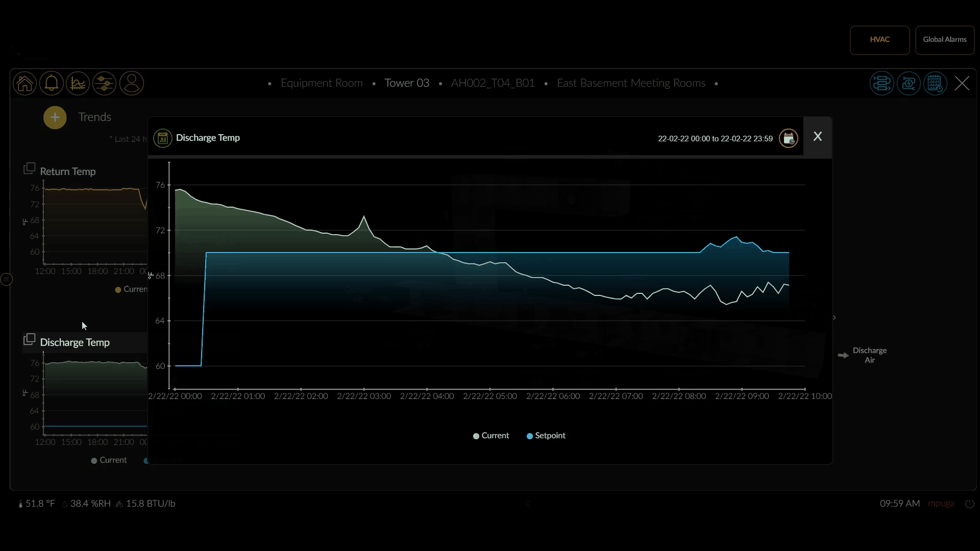Open the trends chart icon

coord(78,83)
